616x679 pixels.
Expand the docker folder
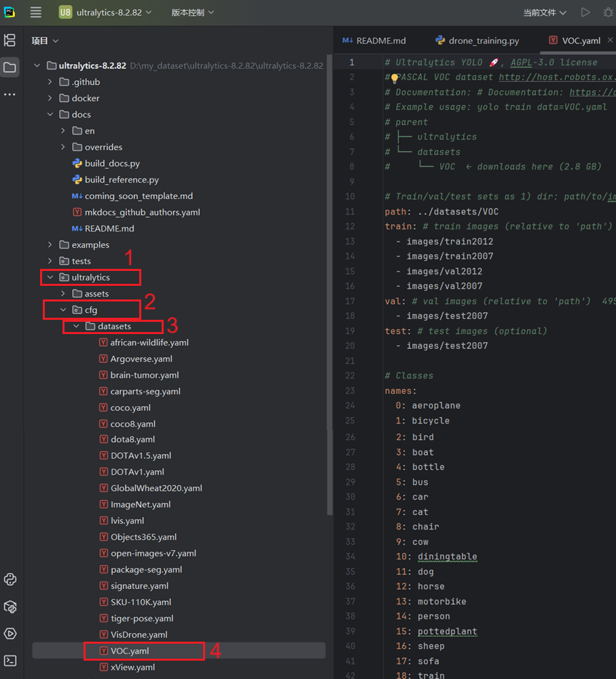50,98
